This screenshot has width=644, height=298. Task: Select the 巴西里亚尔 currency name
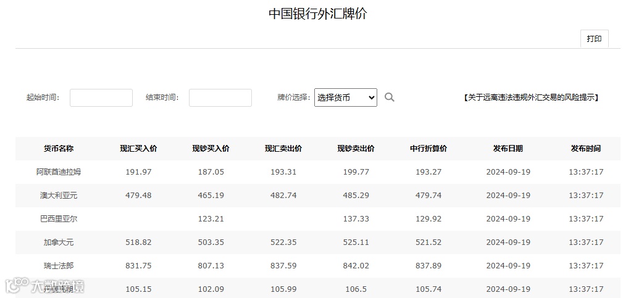click(59, 219)
